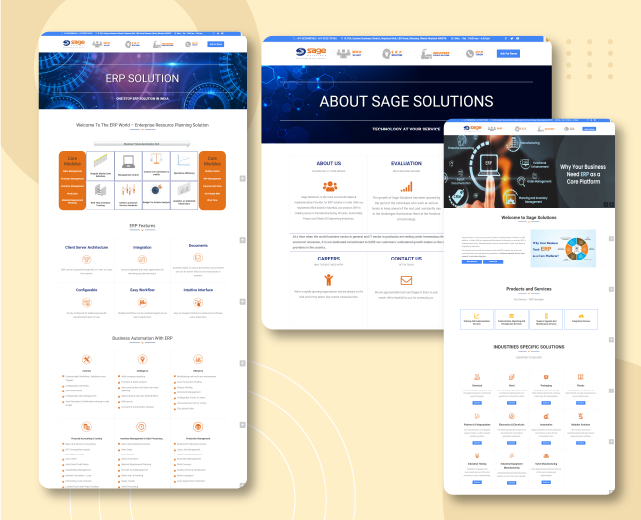Click the Get In Touch phone icon on the About page
The width and height of the screenshot is (641, 520).
pyautogui.click(x=470, y=54)
